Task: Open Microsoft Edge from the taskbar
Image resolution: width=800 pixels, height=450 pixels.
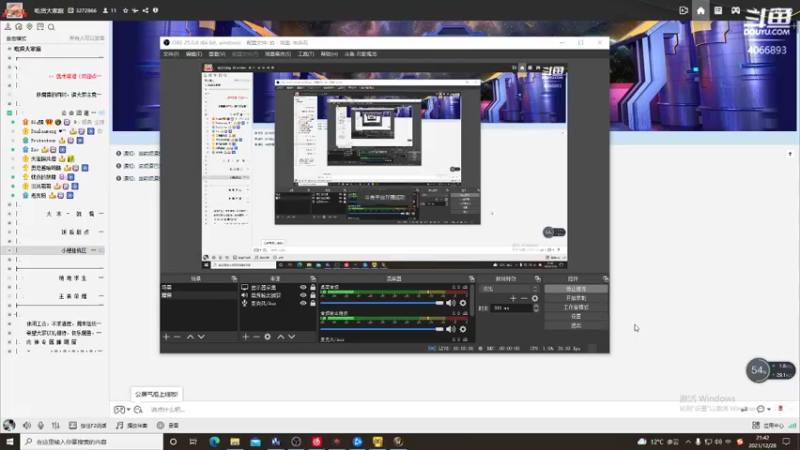Action: click(214, 441)
